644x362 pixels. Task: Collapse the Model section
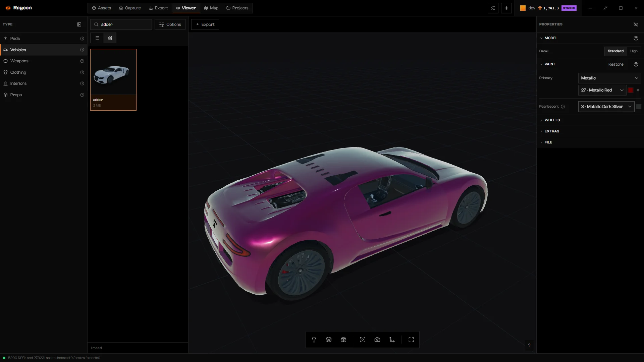point(548,38)
